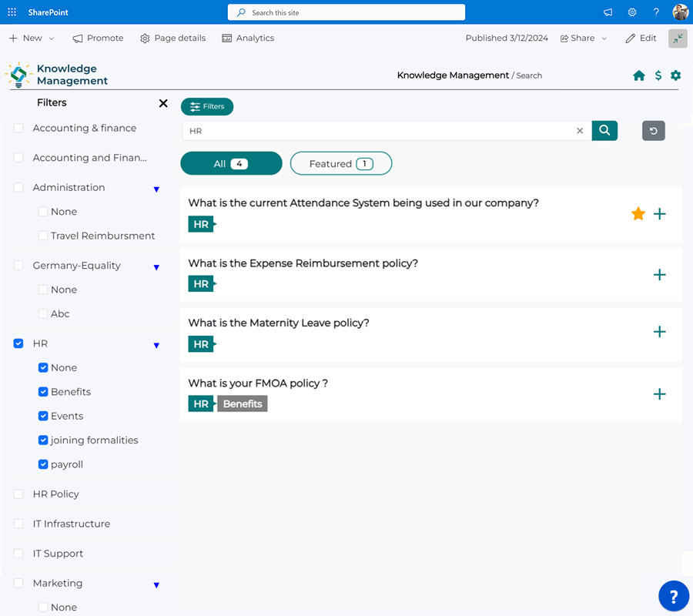Click the dollar sign icon in the header
Image resolution: width=693 pixels, height=616 pixels.
point(658,75)
